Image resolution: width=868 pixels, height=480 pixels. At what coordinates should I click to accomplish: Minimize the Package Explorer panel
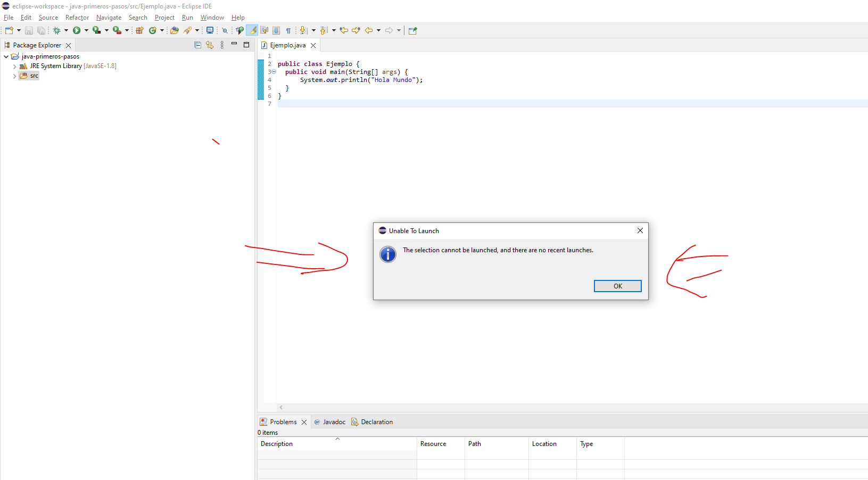[x=234, y=44]
